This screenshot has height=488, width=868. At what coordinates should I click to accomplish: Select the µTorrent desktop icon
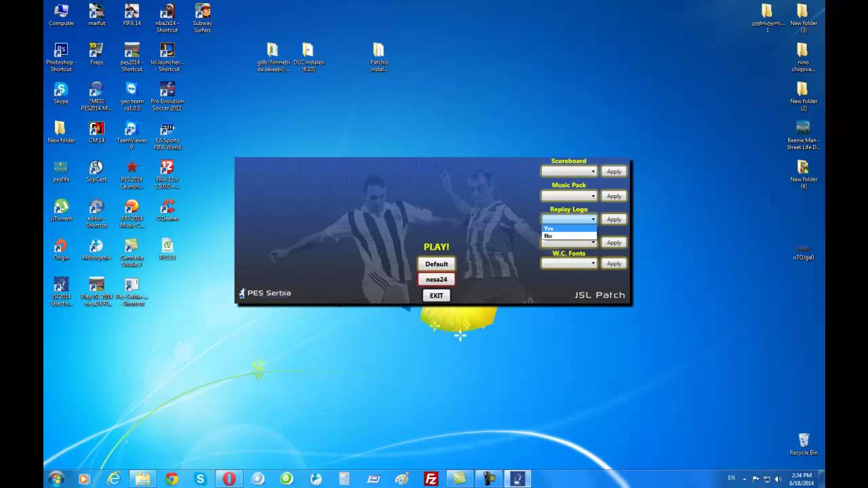[61, 210]
